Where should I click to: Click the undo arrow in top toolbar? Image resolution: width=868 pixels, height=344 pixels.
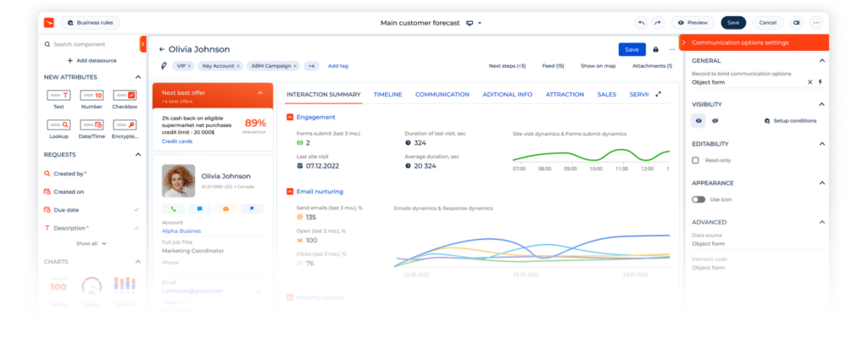pos(641,23)
